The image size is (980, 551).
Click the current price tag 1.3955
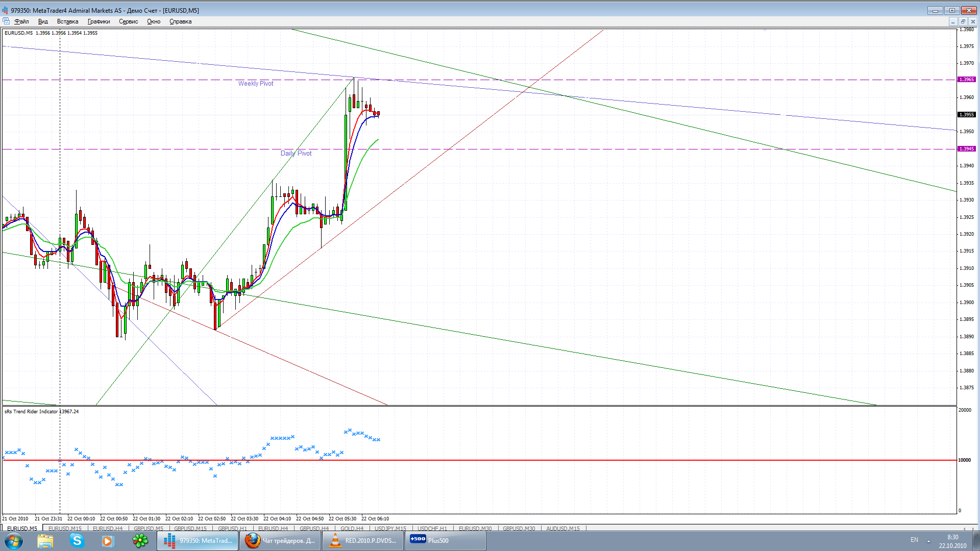pos(966,115)
